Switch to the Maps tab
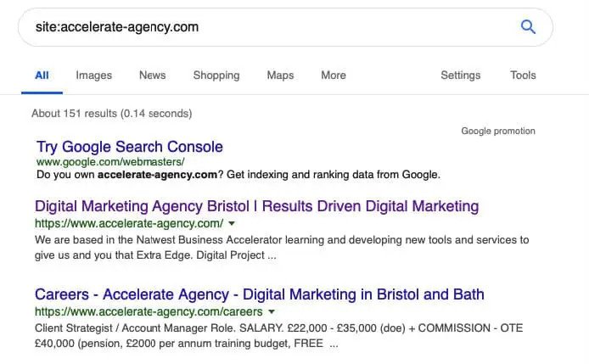Screen dimensions: 589x364 280,76
